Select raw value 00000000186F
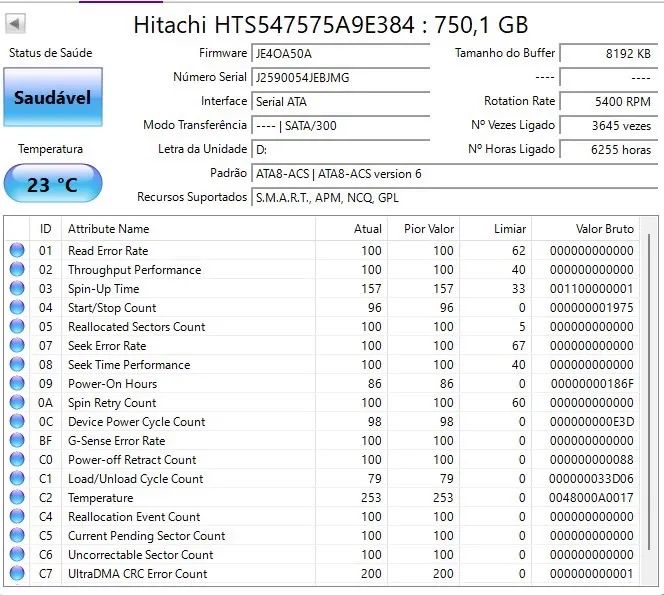This screenshot has height=595, width=664. 592,384
